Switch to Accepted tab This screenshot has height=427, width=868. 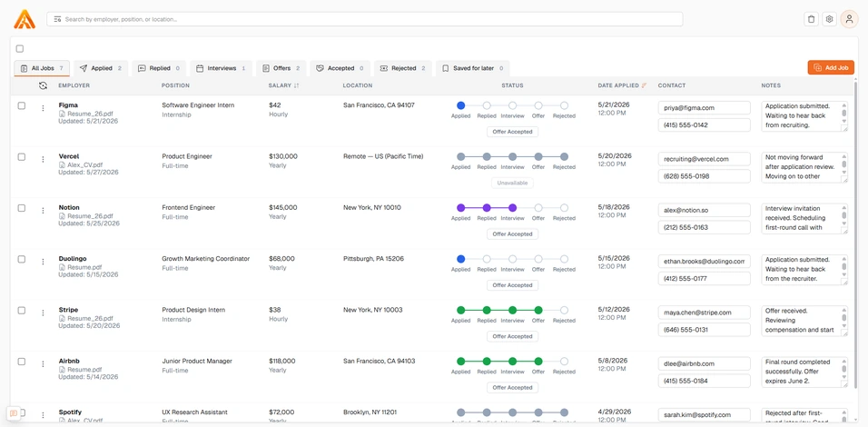[x=340, y=68]
